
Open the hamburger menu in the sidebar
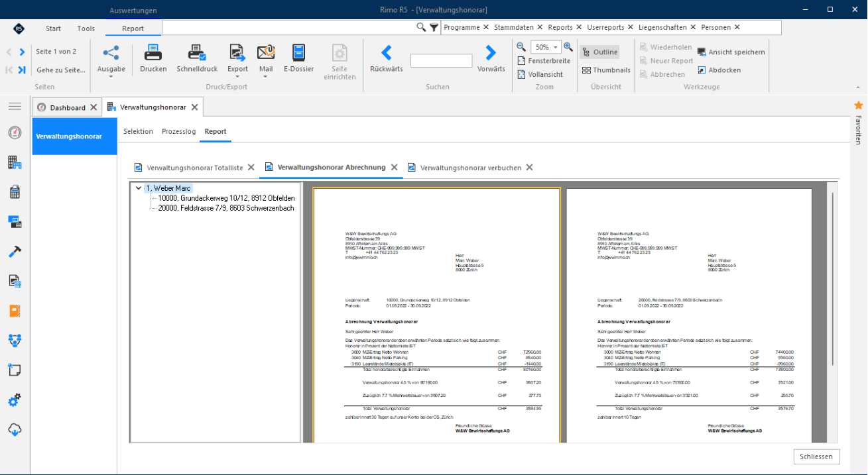click(15, 106)
